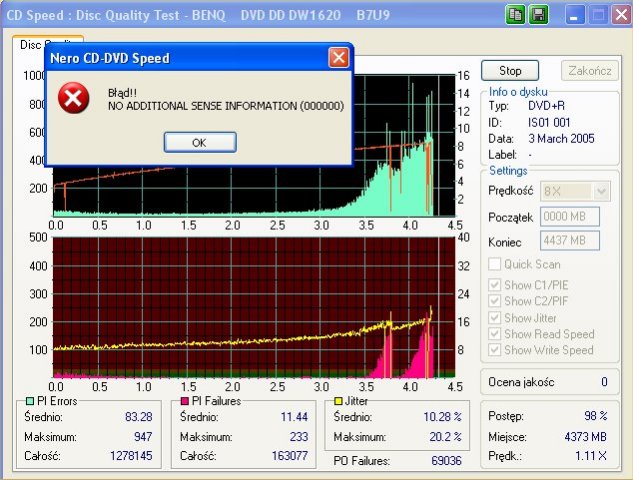Click the PI Errors total value 1278145

pyautogui.click(x=131, y=456)
